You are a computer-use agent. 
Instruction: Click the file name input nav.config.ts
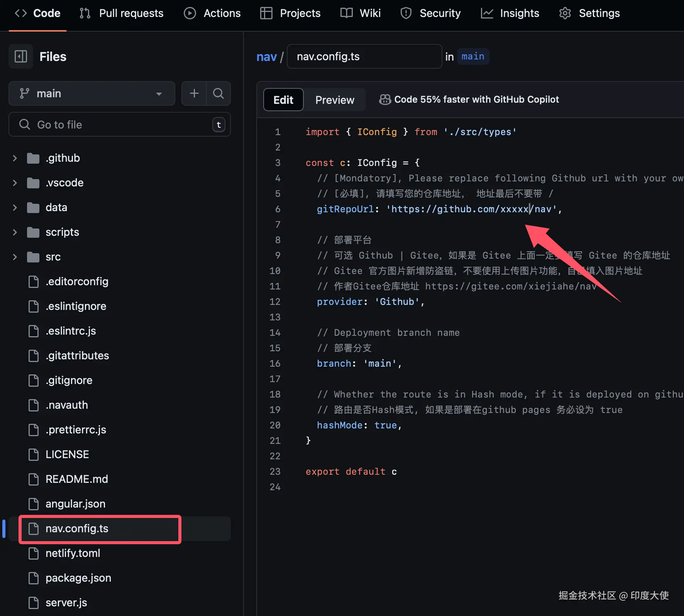point(364,56)
